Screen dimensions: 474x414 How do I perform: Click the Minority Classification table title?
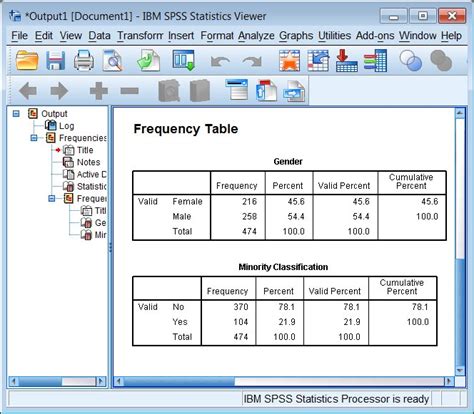(283, 267)
